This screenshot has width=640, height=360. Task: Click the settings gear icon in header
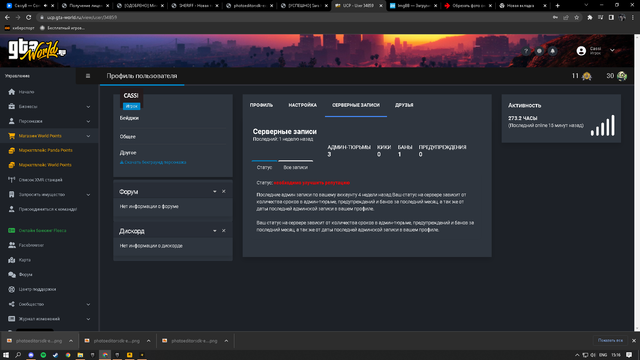click(x=539, y=51)
